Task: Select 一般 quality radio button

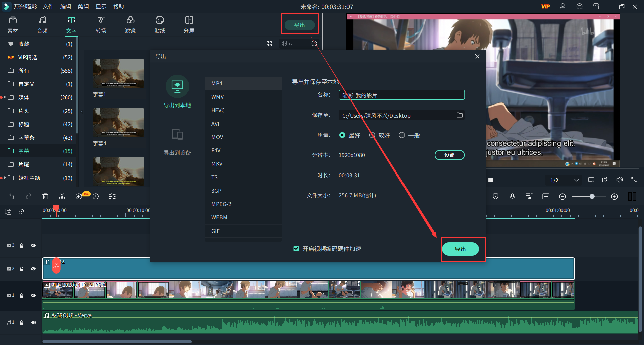Action: coord(402,135)
